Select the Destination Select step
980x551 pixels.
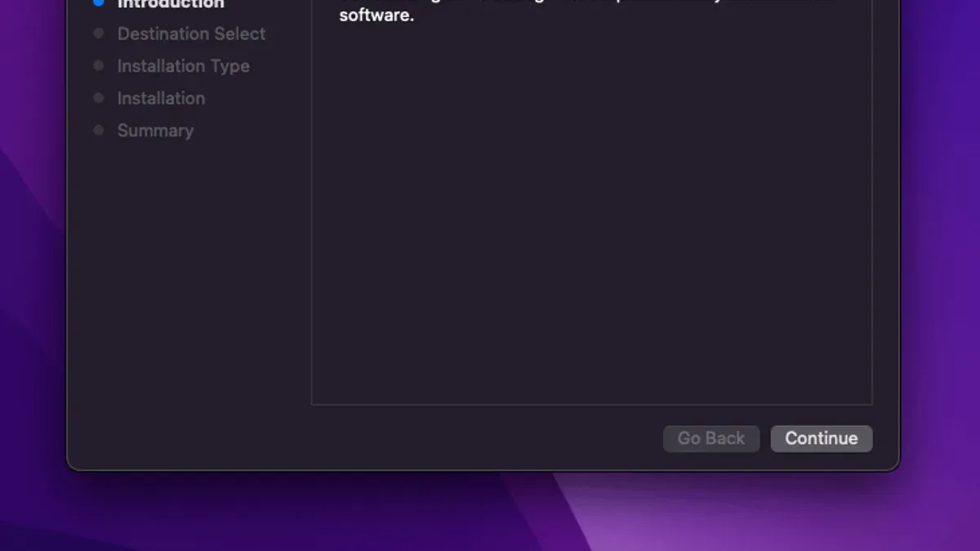(191, 33)
